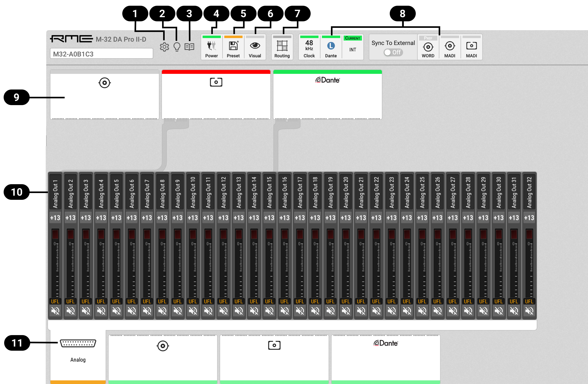Mute Analog Out 10
The image size is (588, 384).
tap(193, 311)
